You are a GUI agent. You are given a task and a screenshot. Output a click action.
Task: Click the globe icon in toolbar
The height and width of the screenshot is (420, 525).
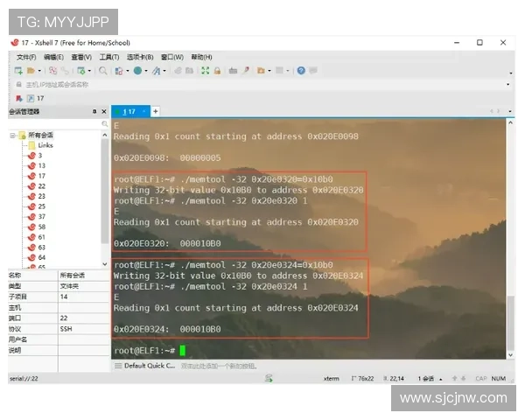coord(137,71)
